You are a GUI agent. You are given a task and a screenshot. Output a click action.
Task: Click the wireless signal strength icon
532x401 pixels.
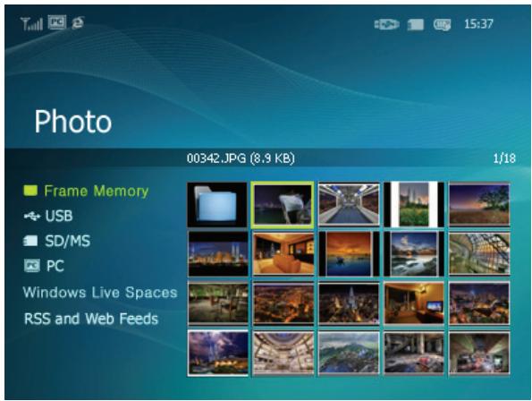31,23
